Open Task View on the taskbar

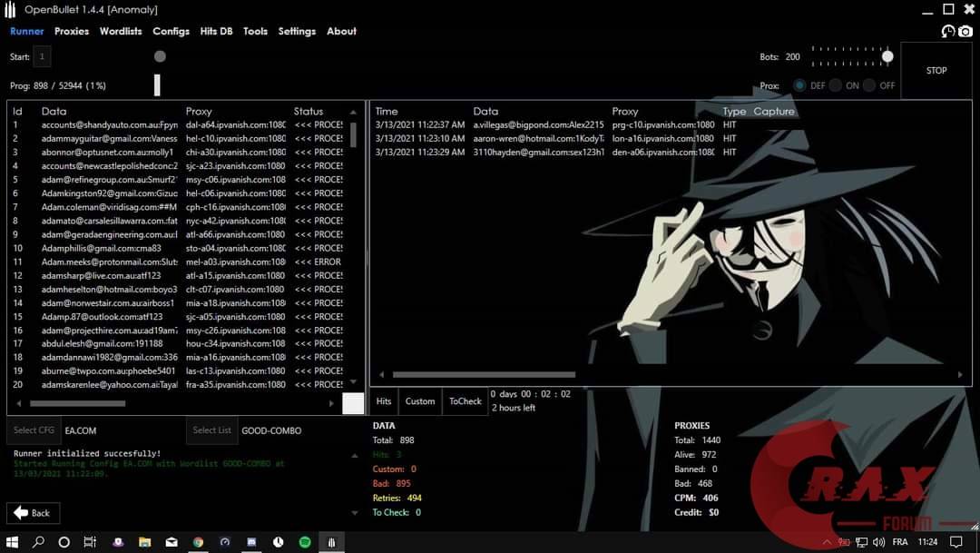click(x=90, y=542)
